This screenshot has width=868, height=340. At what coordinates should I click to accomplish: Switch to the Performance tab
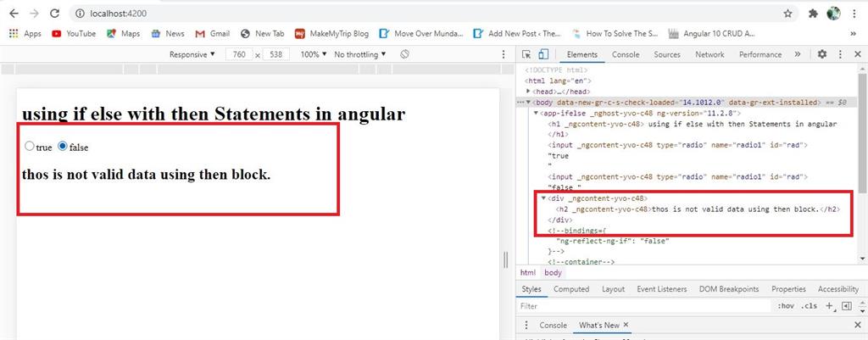(760, 54)
